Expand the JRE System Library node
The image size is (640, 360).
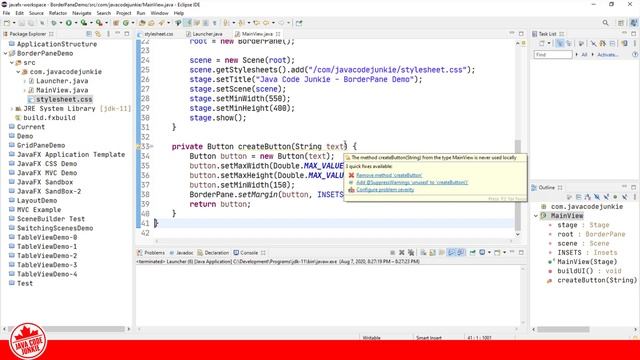click(x=12, y=109)
